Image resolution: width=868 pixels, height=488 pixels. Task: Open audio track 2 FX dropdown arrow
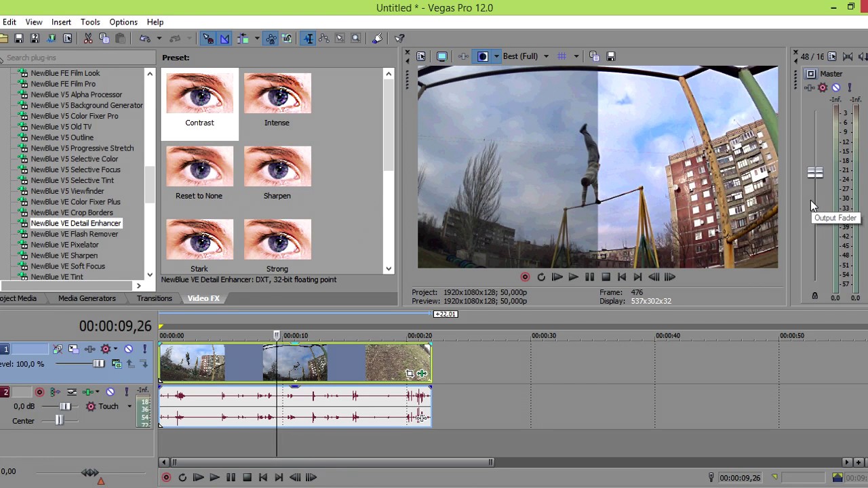click(x=97, y=392)
